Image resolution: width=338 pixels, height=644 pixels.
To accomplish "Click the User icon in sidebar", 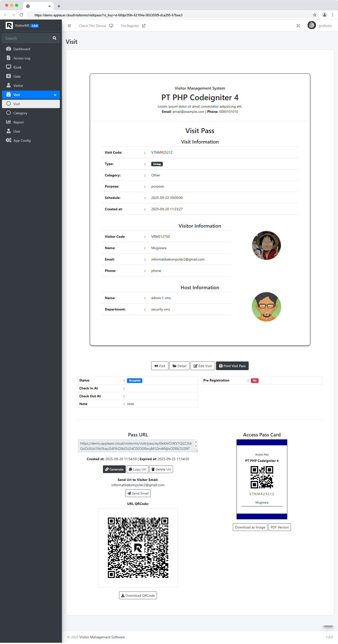I will point(8,131).
